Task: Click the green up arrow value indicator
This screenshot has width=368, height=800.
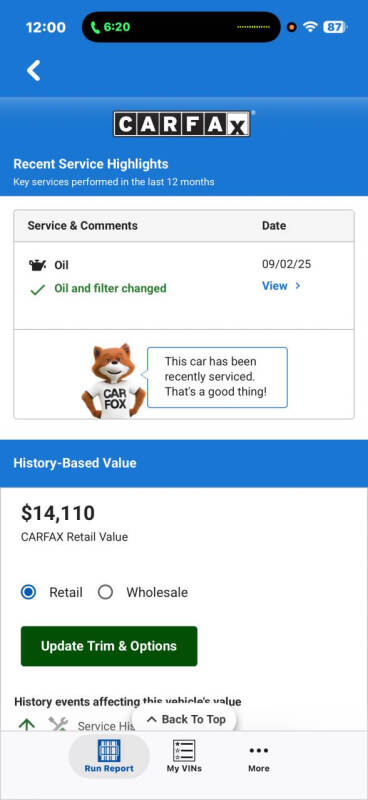Action: click(27, 724)
